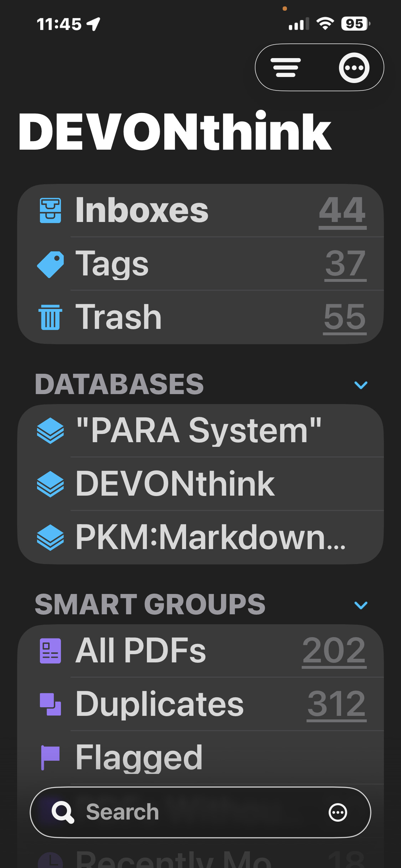Tap the sort lines icon at top
This screenshot has height=868, width=401.
pyautogui.click(x=286, y=68)
